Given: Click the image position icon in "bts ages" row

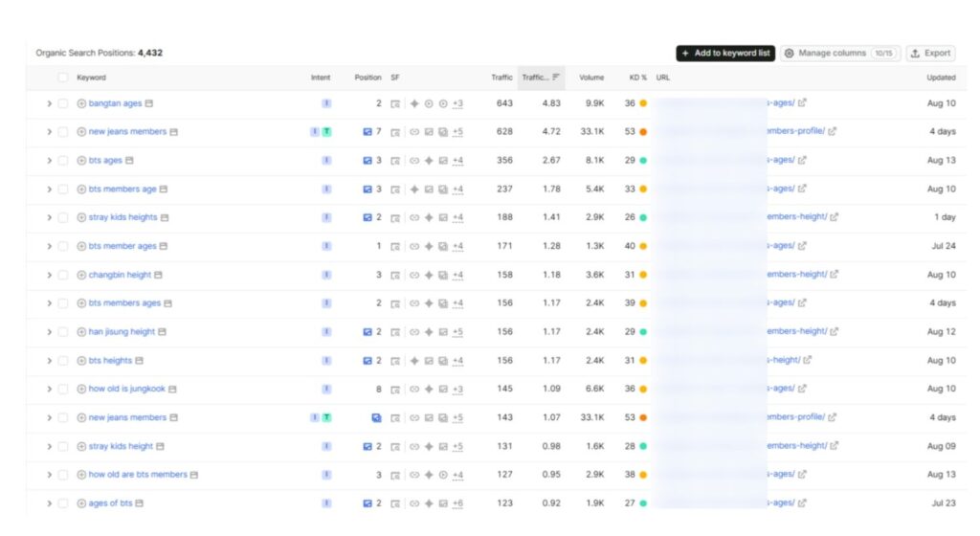Looking at the screenshot, I should (367, 161).
